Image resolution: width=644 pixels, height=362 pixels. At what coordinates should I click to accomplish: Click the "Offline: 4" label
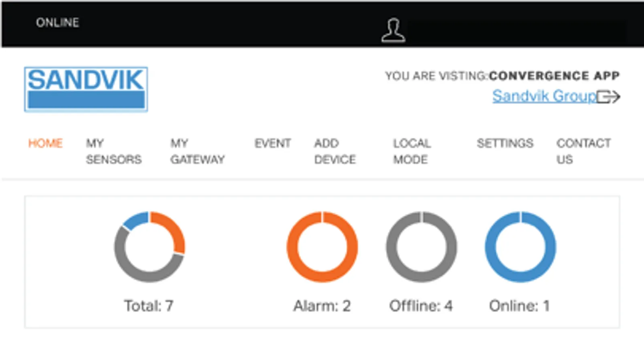coord(421,306)
